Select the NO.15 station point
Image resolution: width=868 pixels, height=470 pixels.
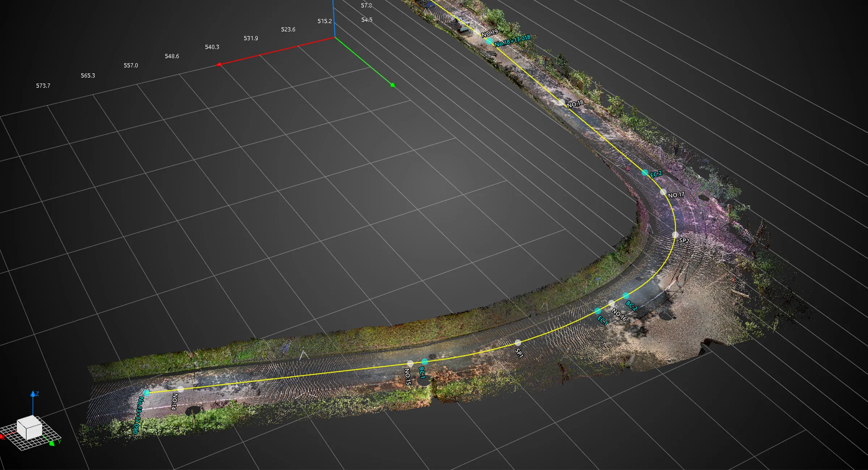click(x=410, y=363)
